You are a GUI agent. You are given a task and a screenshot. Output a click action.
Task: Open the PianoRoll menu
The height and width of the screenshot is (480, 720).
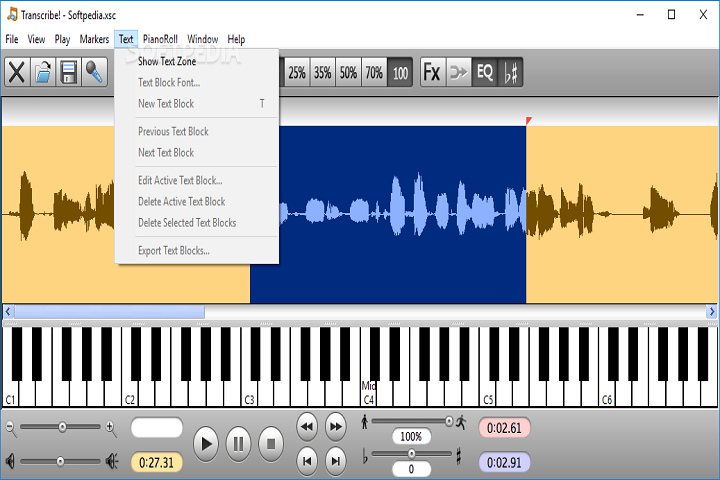pyautogui.click(x=160, y=39)
